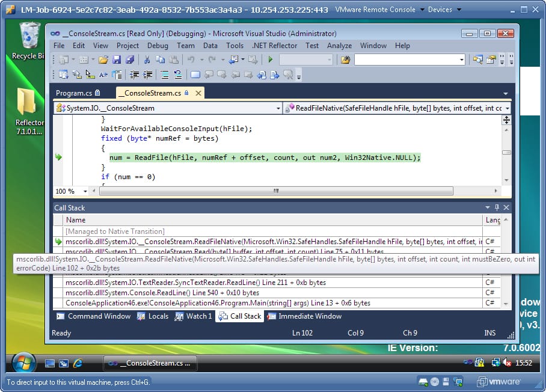Click the Increase Indent icon
The image size is (546, 392).
point(146,75)
